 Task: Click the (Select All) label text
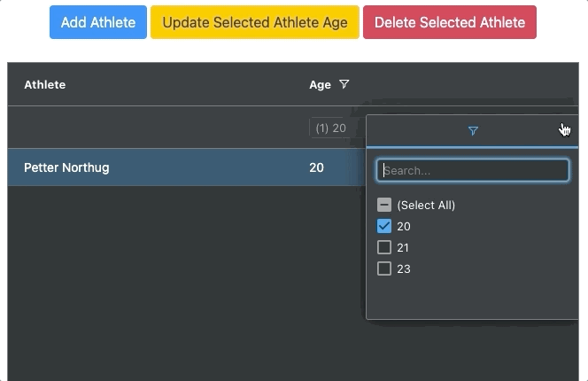(x=426, y=205)
